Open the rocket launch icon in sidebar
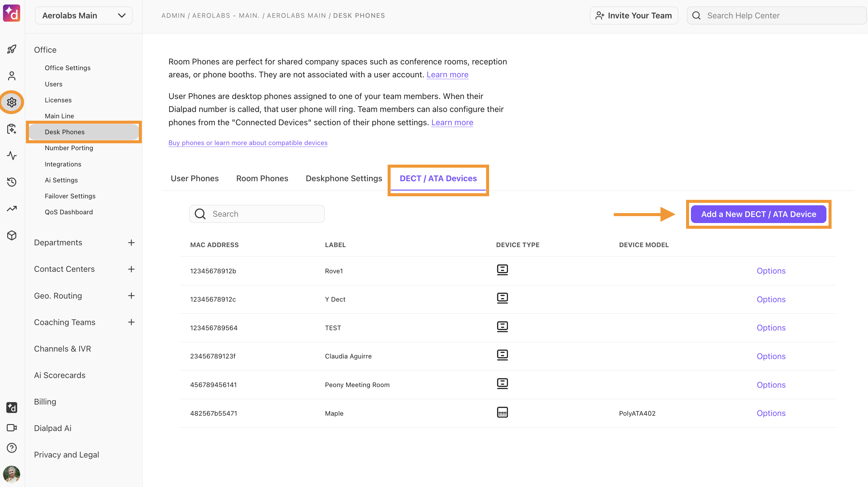Screen dimensions: 868x487 [x=12, y=49]
